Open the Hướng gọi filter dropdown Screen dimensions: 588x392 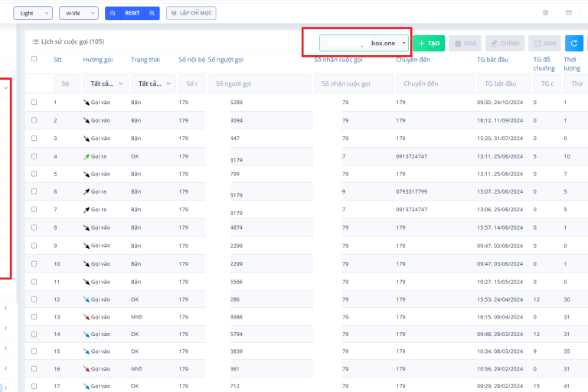click(x=103, y=83)
